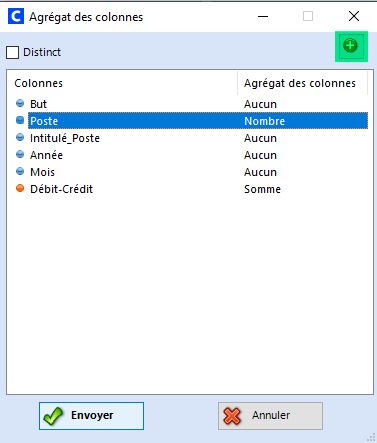The height and width of the screenshot is (443, 377).
Task: Click the Agrégat des colonnes column header
Action: pyautogui.click(x=302, y=83)
